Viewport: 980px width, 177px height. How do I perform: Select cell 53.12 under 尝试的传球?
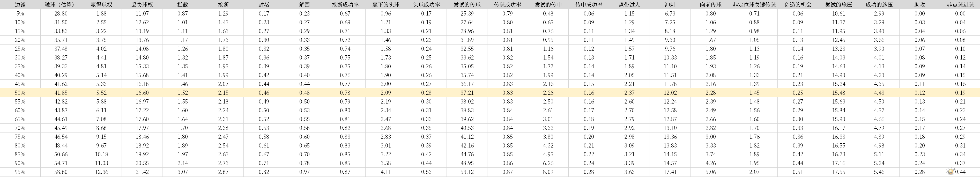(467, 172)
